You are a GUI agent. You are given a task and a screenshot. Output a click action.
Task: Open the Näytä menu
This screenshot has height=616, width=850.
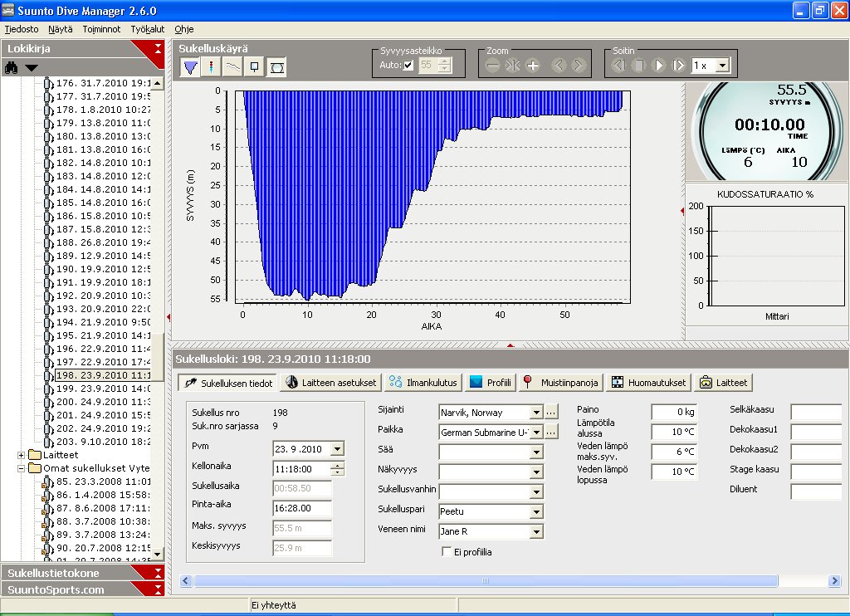60,29
